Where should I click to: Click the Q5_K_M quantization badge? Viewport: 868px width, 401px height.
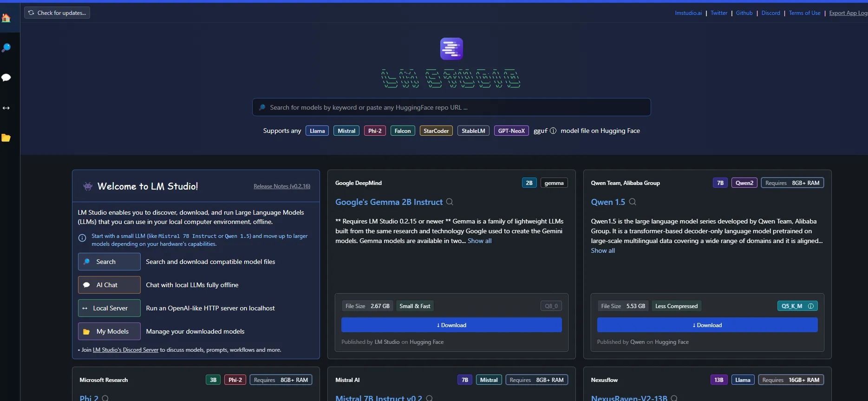point(797,306)
